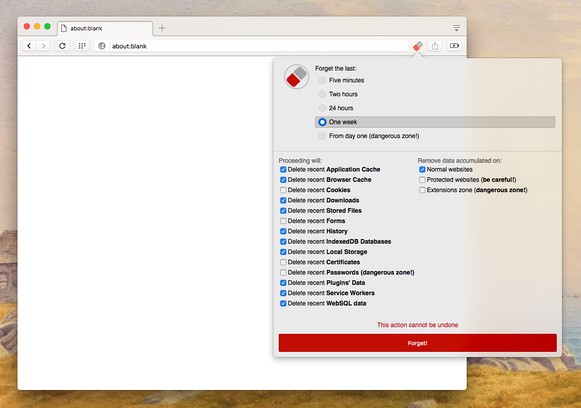Go forward with the forward arrow
This screenshot has width=581, height=408.
(x=43, y=46)
